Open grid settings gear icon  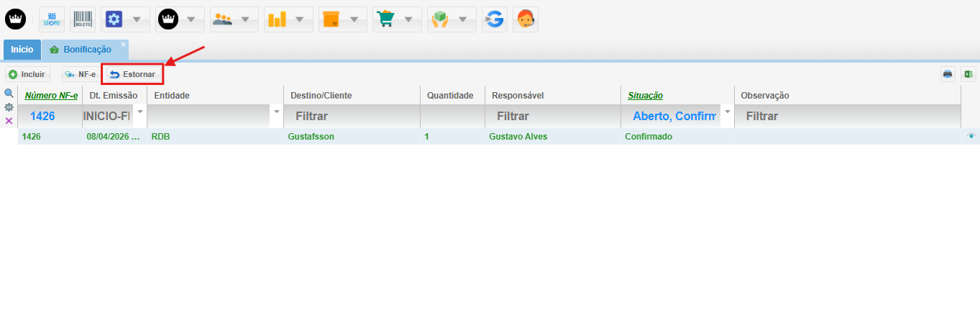(9, 106)
